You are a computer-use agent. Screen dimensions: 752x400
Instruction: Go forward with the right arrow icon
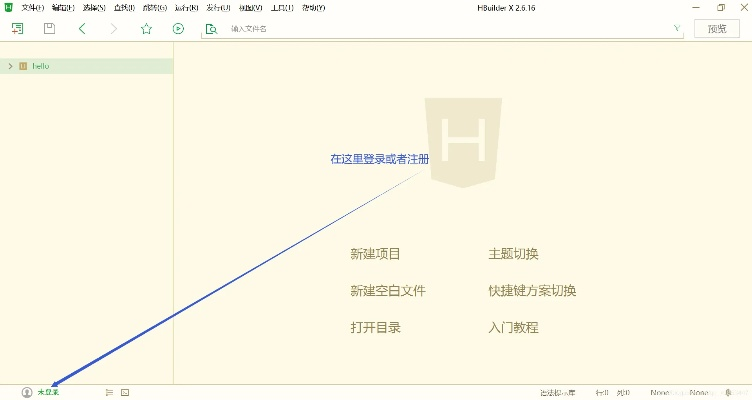[x=113, y=29]
